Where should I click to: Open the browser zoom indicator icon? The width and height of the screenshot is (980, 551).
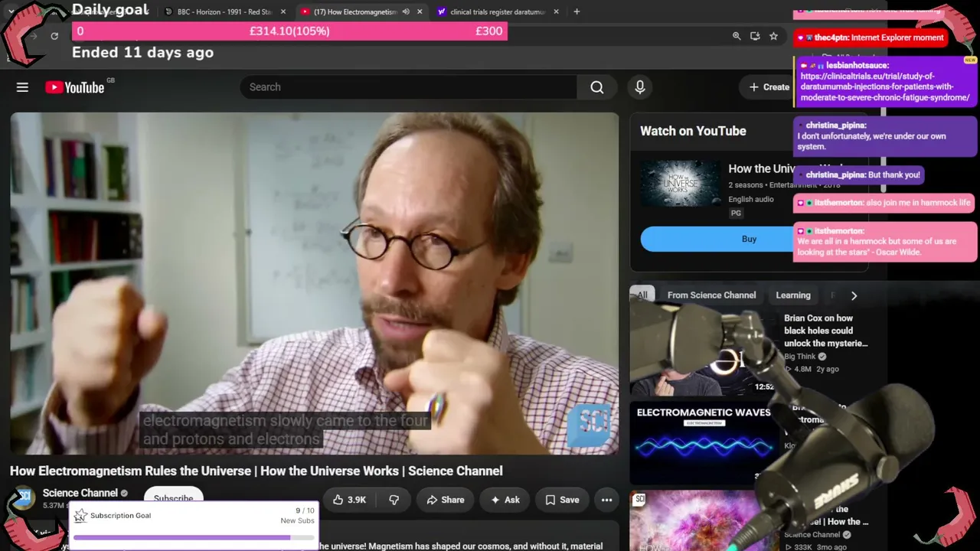(737, 36)
